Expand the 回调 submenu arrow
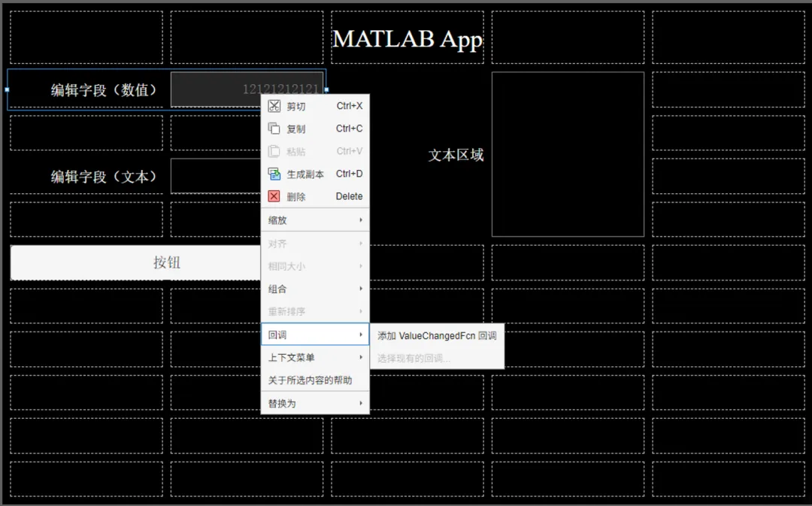Image resolution: width=812 pixels, height=506 pixels. 361,335
